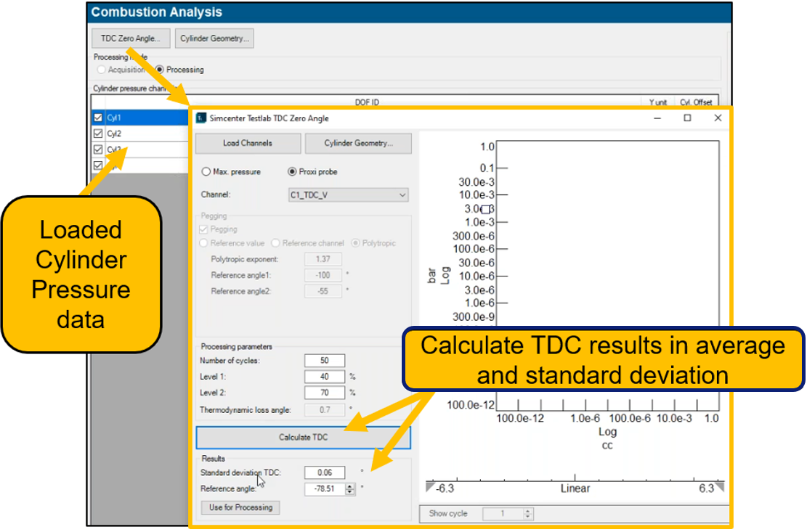Click the range slider handle at -6.3
This screenshot has height=532, width=807.
point(430,486)
